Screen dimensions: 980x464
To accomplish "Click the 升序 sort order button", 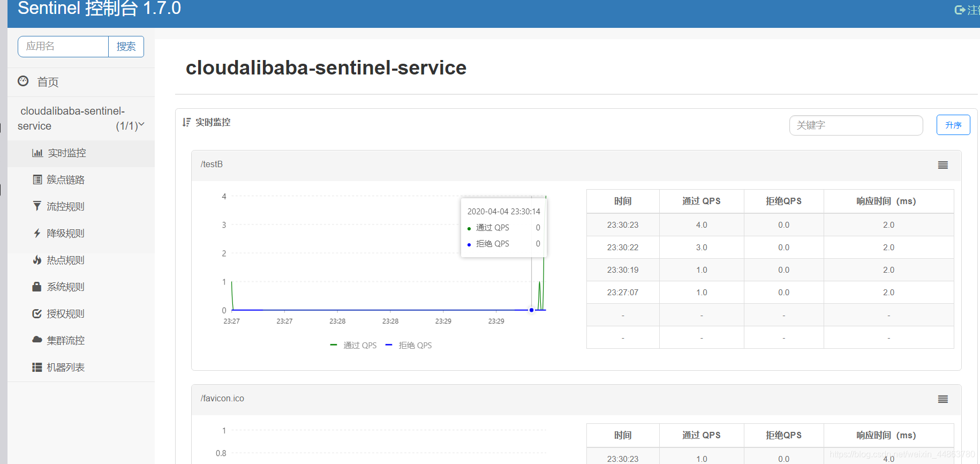I will tap(953, 125).
